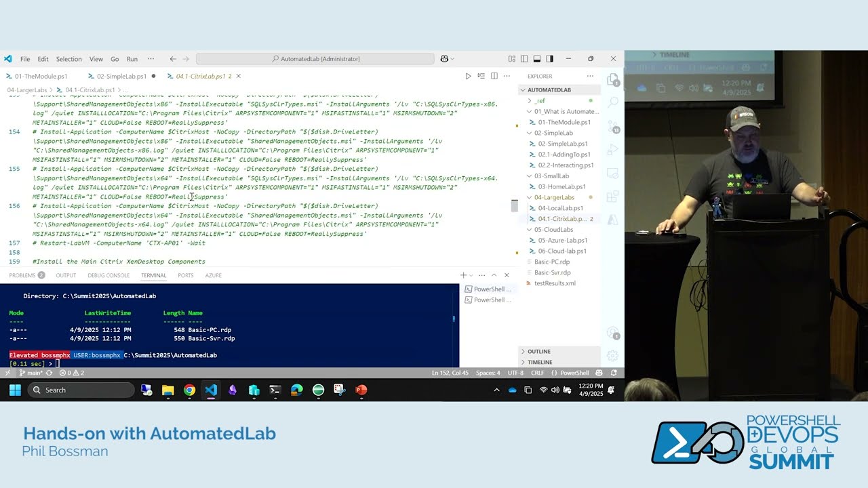Open the new terminal profile dropdown arrow

(471, 275)
